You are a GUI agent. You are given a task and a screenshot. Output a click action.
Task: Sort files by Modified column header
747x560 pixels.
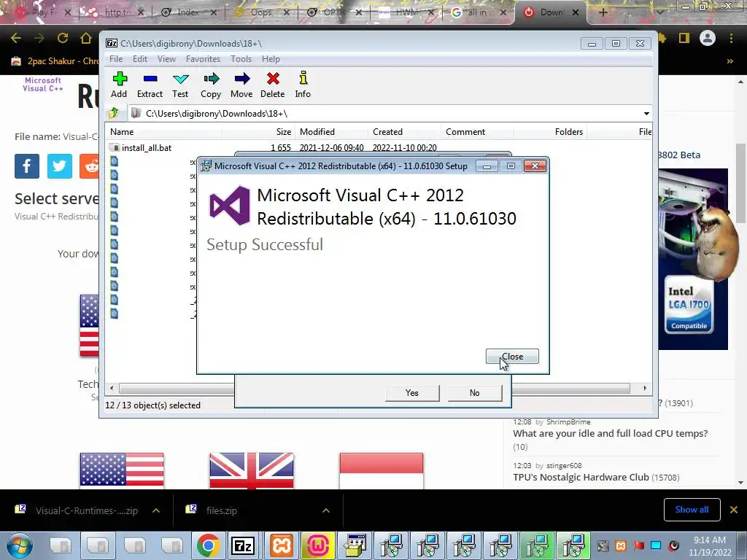332,132
